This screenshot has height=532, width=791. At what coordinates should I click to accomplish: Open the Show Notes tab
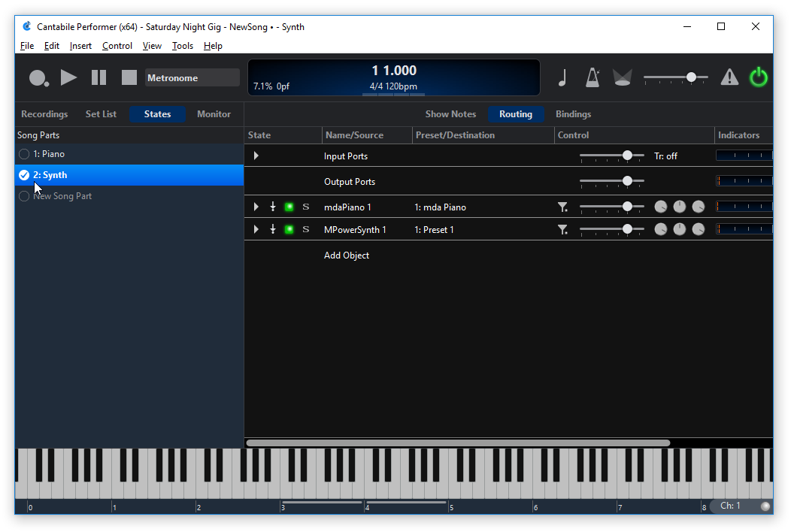[x=450, y=114]
